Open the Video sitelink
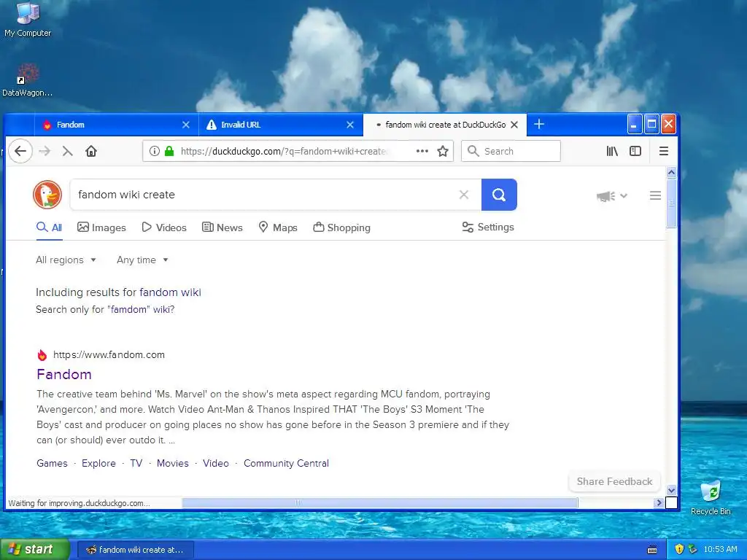Screen dimensions: 747x560 [x=216, y=463]
